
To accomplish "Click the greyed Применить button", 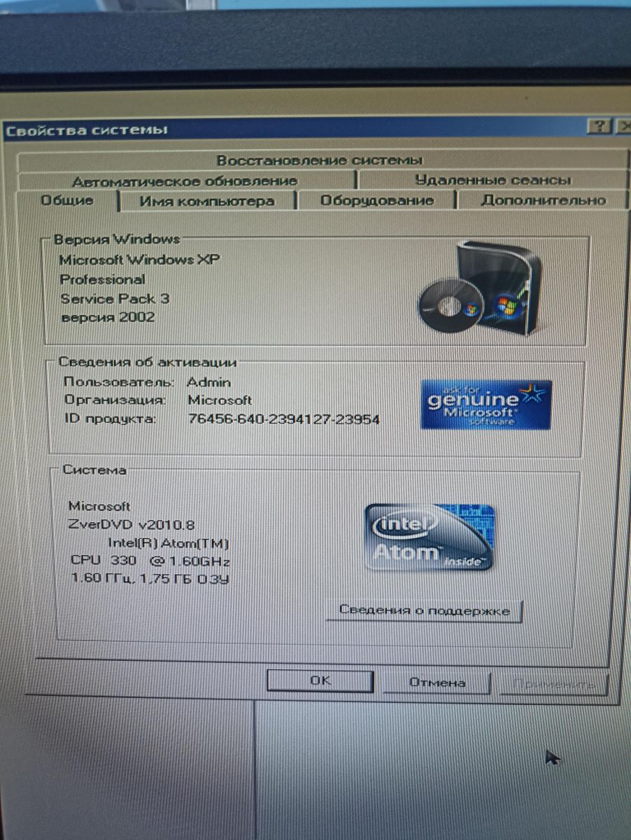I will [x=554, y=684].
